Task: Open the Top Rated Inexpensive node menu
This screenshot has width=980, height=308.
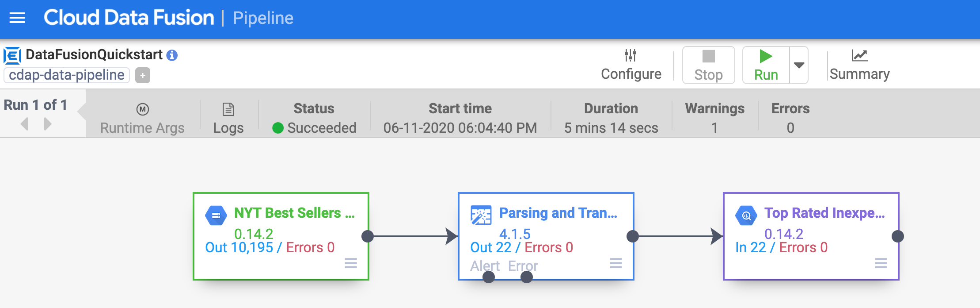Action: coord(881,263)
